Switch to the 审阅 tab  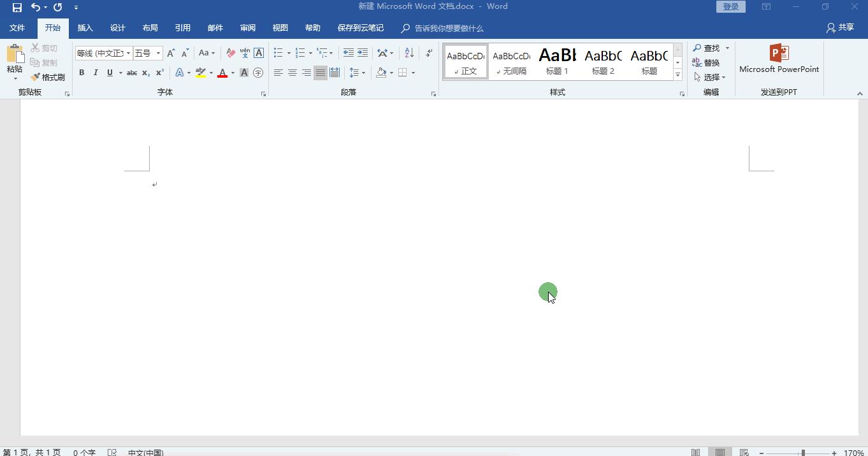pyautogui.click(x=248, y=28)
